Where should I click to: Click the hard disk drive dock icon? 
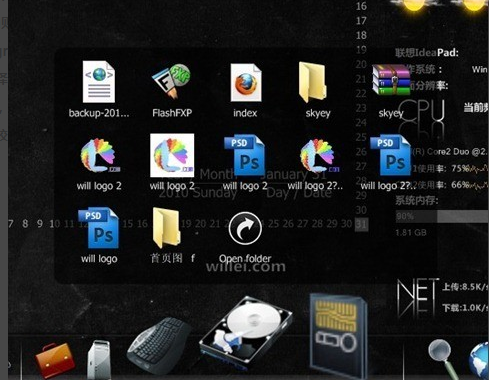246,331
